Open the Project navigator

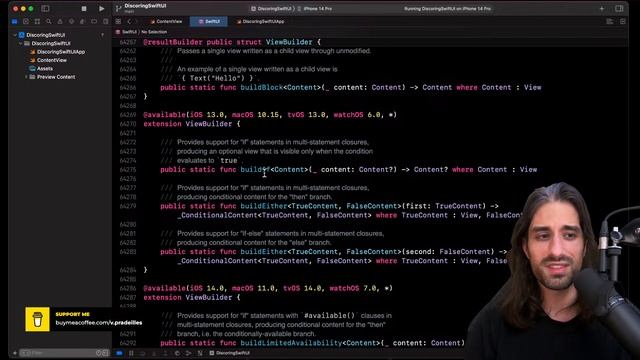(15, 21)
